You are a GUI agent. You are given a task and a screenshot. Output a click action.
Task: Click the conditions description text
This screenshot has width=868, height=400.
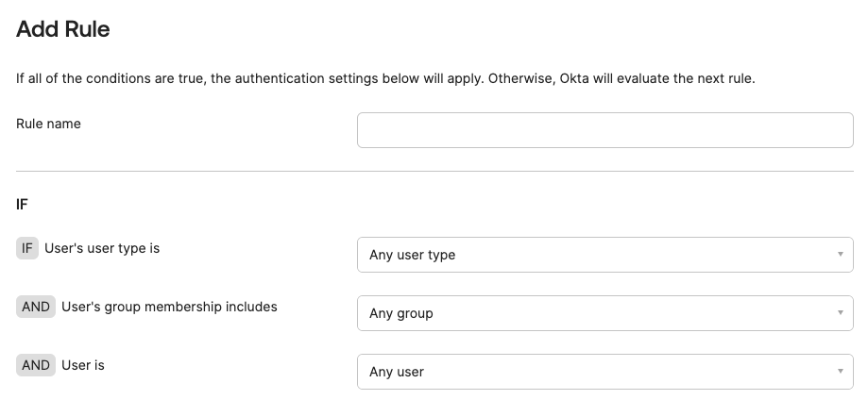pos(385,78)
